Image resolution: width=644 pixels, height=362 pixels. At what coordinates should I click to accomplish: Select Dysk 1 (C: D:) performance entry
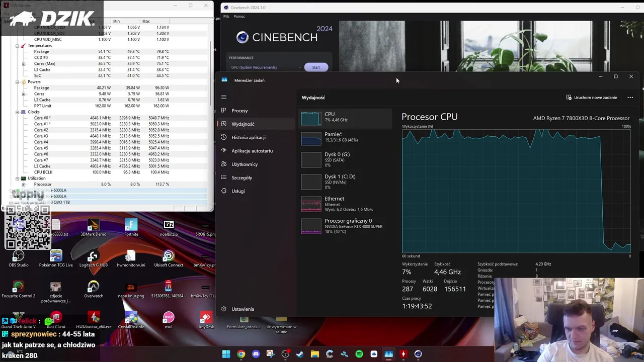tap(345, 182)
